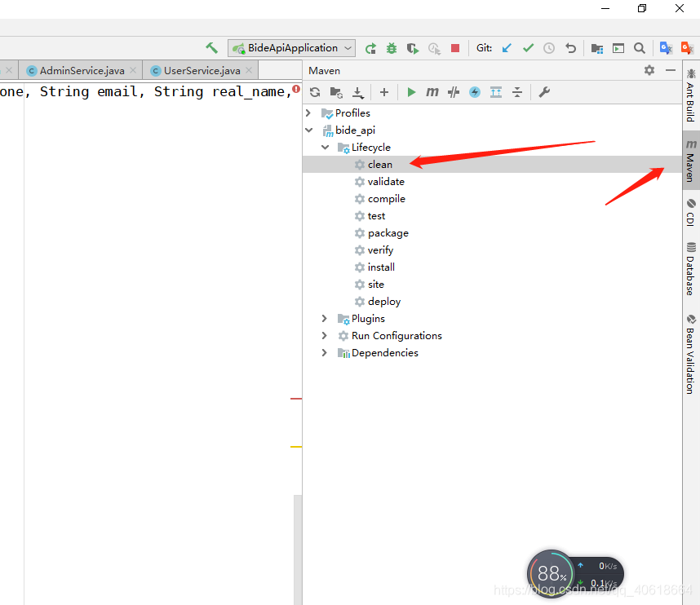Open the Database side tab
Viewport: 700px width, 605px height.
691,268
